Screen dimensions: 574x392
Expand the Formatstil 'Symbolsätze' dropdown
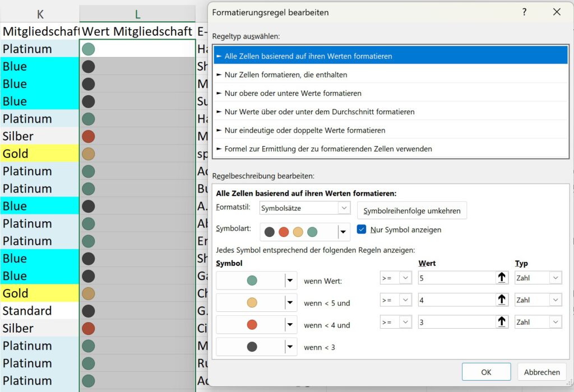[344, 208]
